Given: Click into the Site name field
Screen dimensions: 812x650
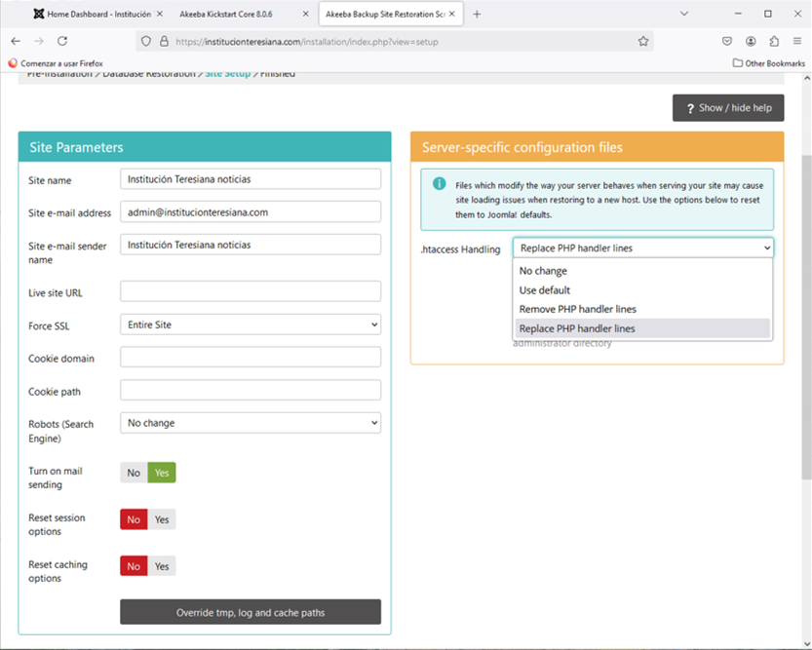Looking at the screenshot, I should pos(251,179).
